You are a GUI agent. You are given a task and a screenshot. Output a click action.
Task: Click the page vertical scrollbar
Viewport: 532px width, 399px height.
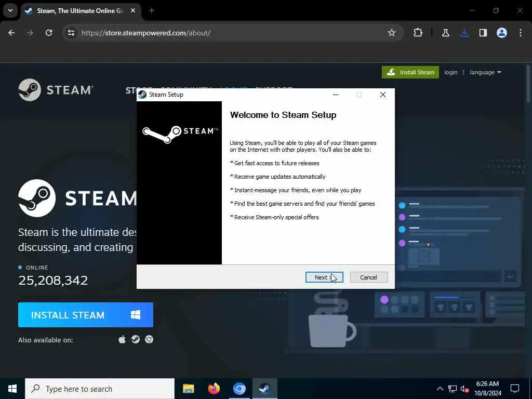[x=528, y=83]
